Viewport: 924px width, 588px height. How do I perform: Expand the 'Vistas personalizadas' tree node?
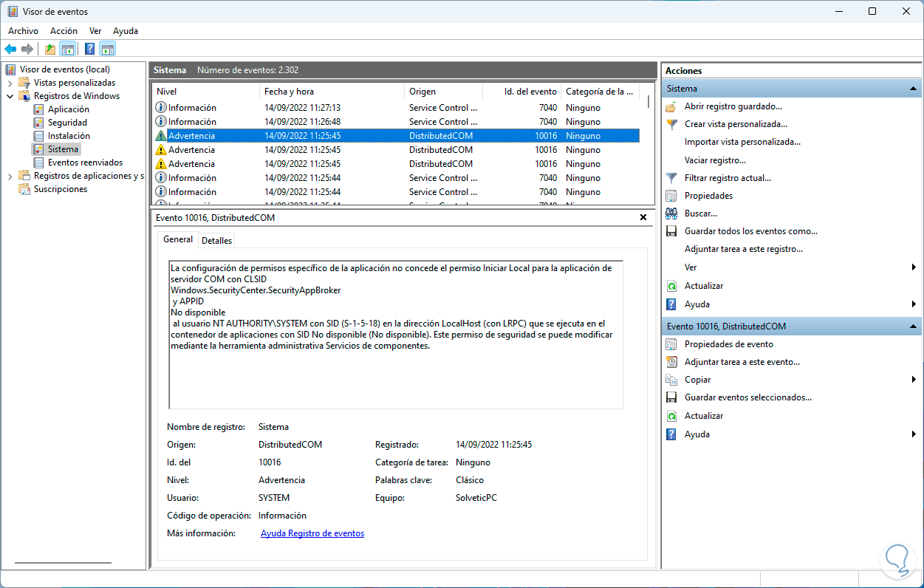pyautogui.click(x=10, y=83)
